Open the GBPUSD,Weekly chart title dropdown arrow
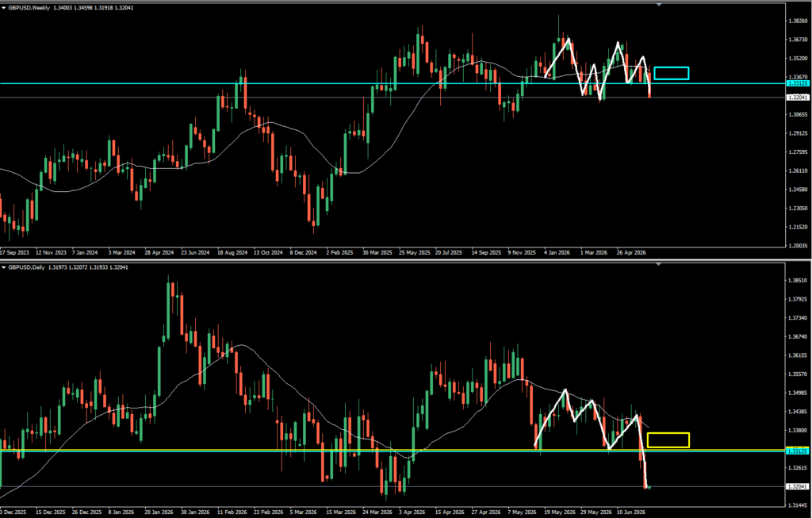This screenshot has width=812, height=518. coord(4,8)
